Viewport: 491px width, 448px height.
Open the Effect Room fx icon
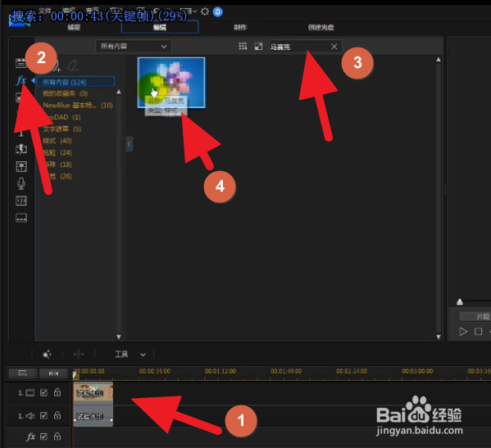pos(21,81)
